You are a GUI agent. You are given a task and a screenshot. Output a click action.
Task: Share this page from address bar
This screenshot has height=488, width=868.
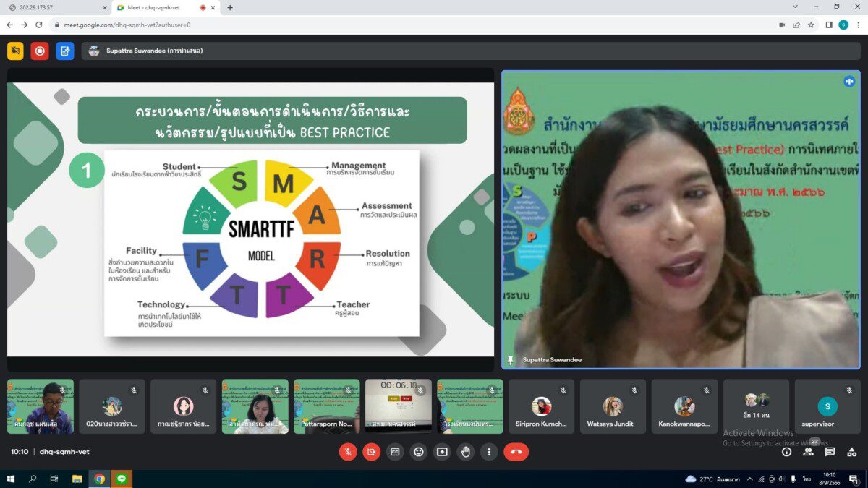click(x=796, y=25)
